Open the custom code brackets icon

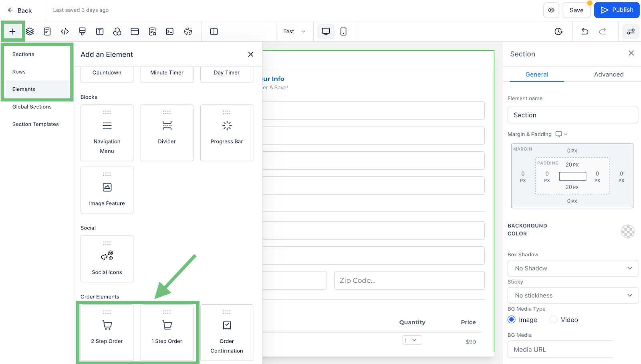click(x=65, y=31)
